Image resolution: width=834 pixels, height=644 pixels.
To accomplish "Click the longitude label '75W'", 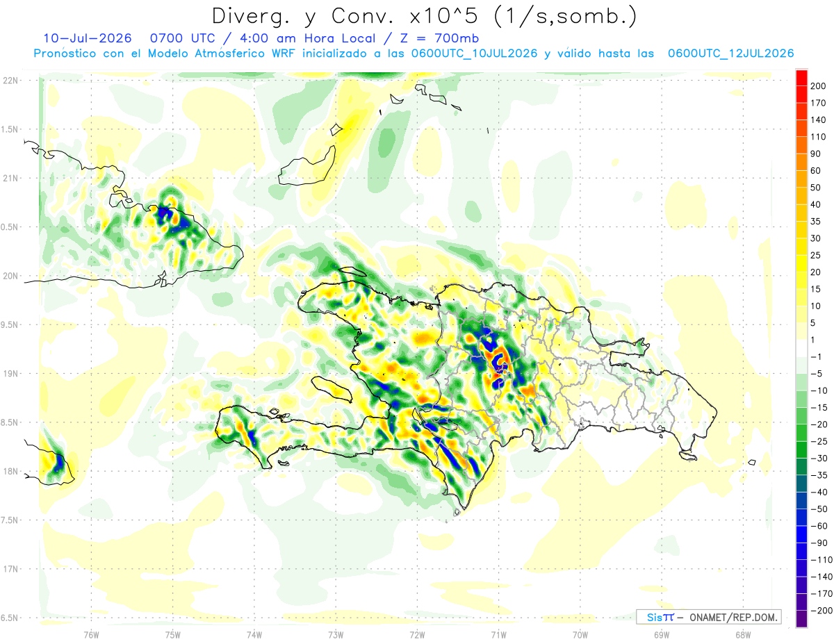I will (173, 635).
